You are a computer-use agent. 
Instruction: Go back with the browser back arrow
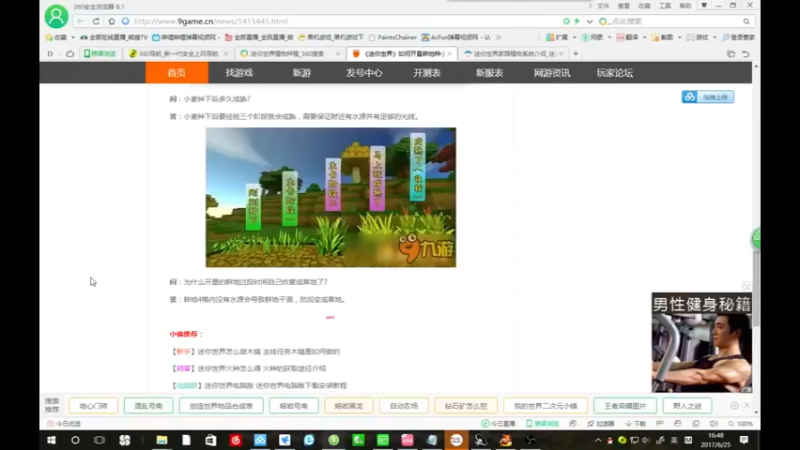point(81,21)
